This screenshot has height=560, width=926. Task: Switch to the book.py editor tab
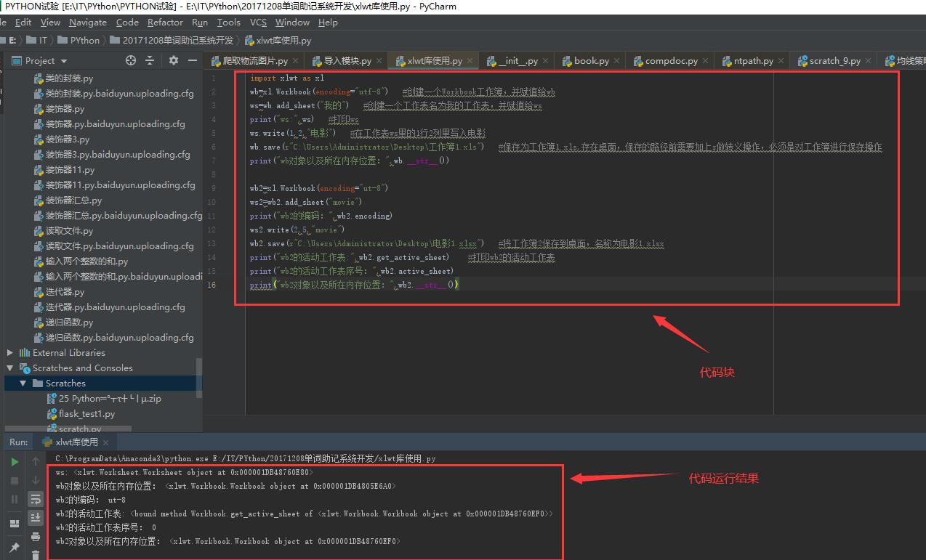(x=591, y=61)
